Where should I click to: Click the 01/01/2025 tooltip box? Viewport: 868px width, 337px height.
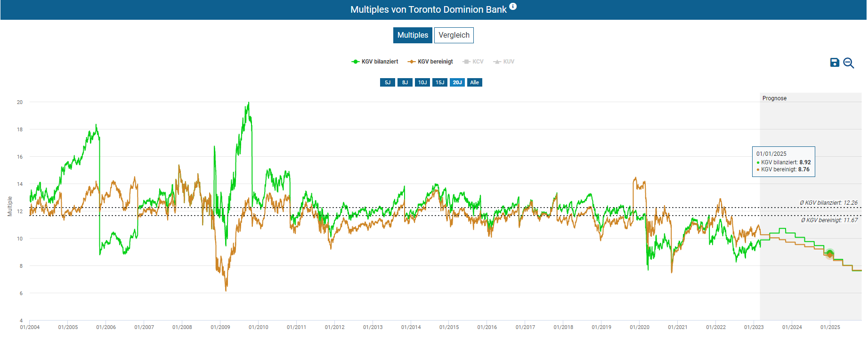click(x=783, y=161)
